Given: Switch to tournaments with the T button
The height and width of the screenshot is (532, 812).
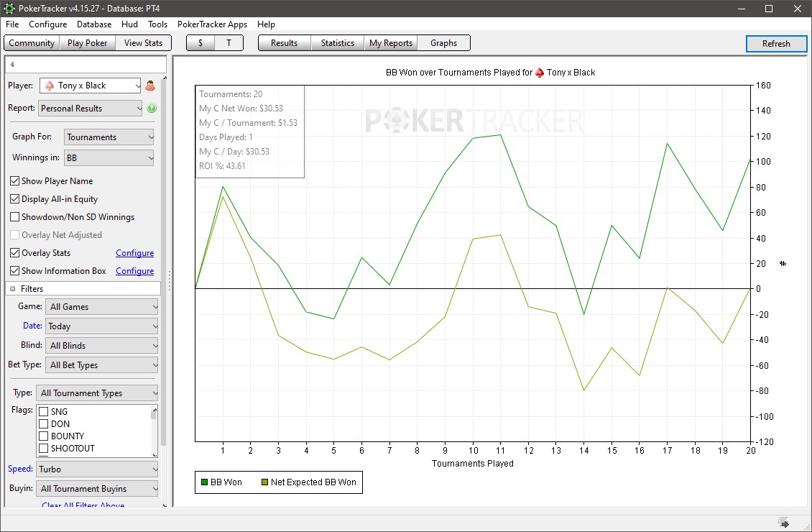Looking at the screenshot, I should pos(229,43).
